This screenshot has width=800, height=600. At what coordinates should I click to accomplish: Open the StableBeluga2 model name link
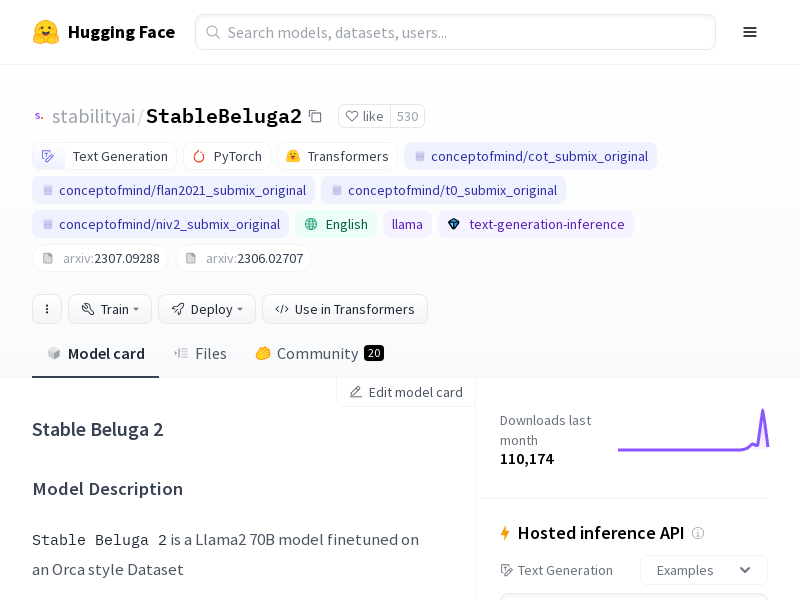224,116
